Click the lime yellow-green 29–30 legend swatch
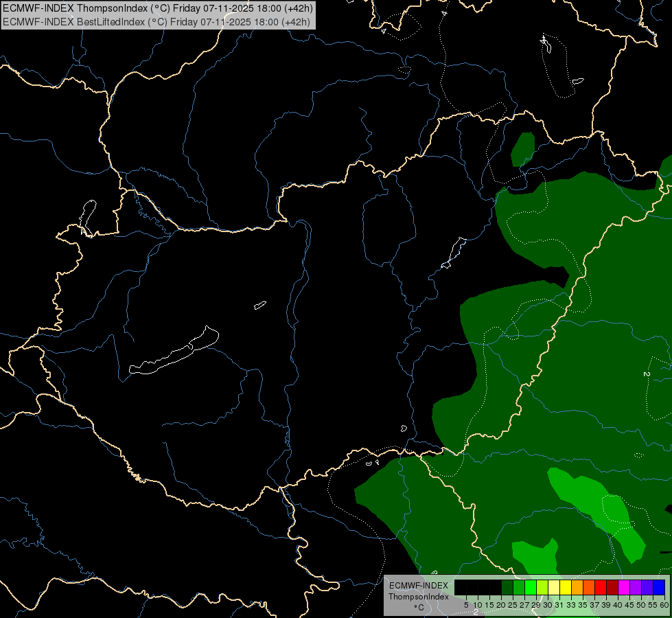The image size is (672, 618). 542,587
